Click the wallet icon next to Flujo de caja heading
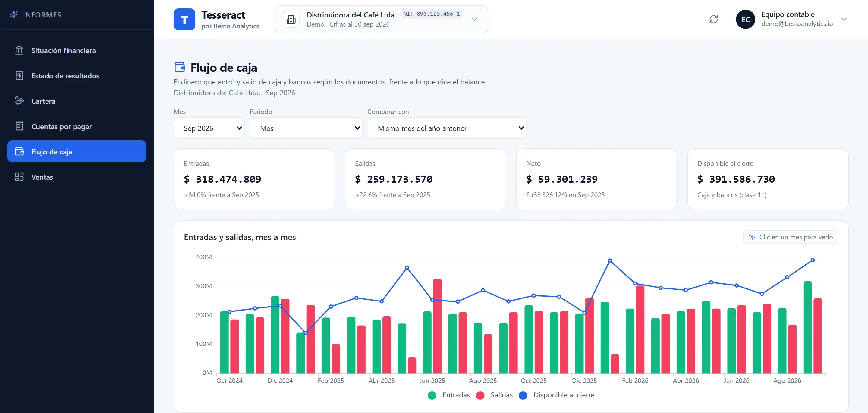Viewport: 868px width, 413px height. point(180,67)
